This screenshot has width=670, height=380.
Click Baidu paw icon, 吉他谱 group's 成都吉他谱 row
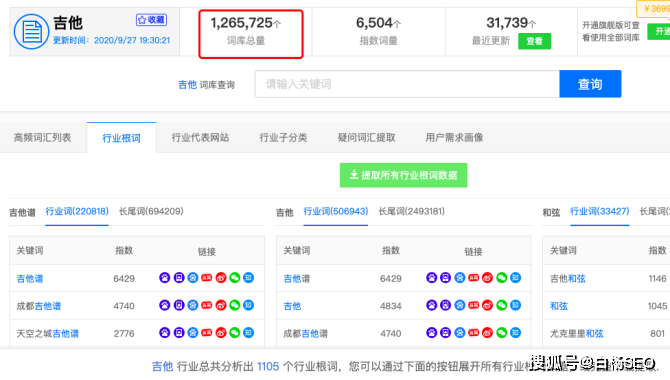[165, 305]
